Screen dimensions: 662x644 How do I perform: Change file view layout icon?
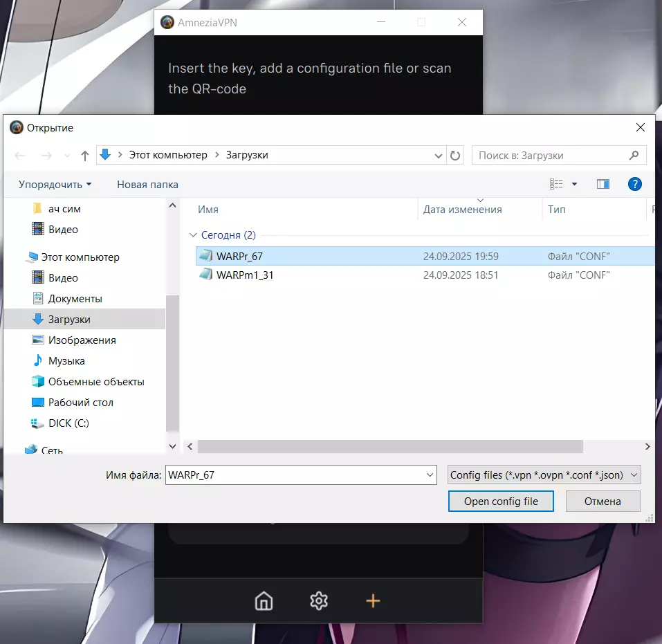[x=556, y=184]
